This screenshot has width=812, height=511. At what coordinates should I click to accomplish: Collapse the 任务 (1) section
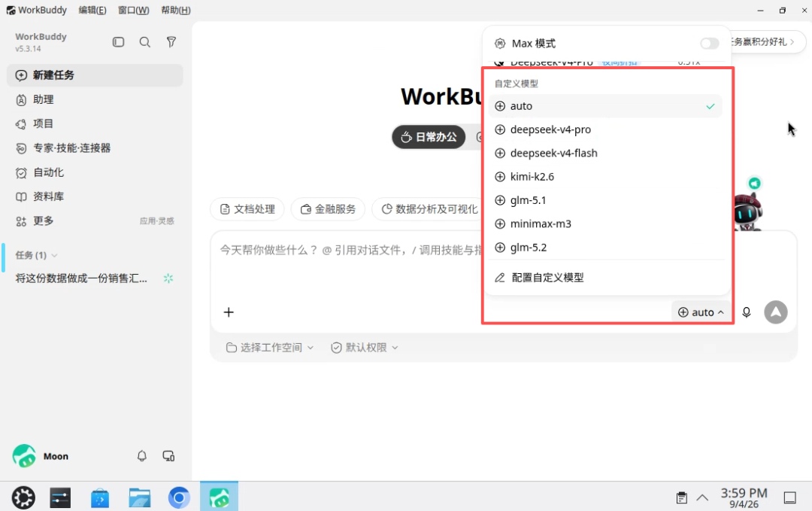coord(36,255)
